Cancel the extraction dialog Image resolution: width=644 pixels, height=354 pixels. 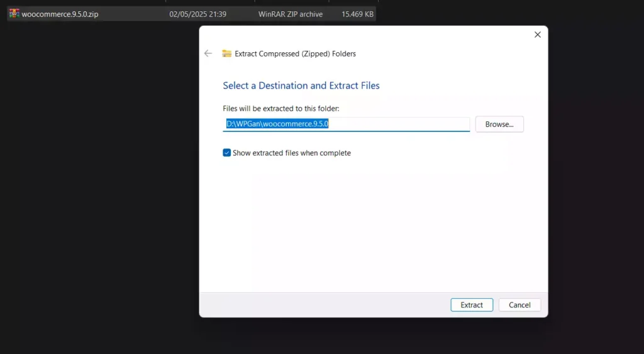click(x=519, y=305)
